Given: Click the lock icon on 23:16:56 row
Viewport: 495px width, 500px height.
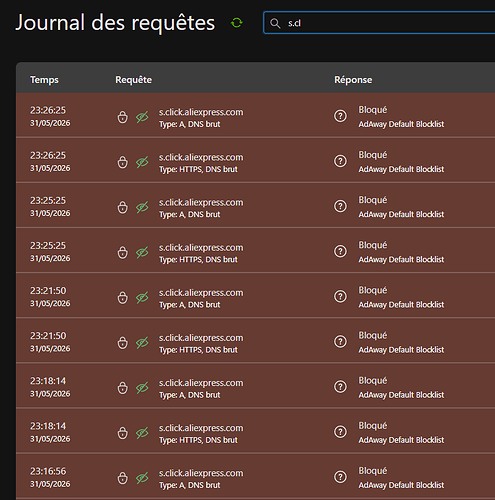Looking at the screenshot, I should pyautogui.click(x=123, y=478).
